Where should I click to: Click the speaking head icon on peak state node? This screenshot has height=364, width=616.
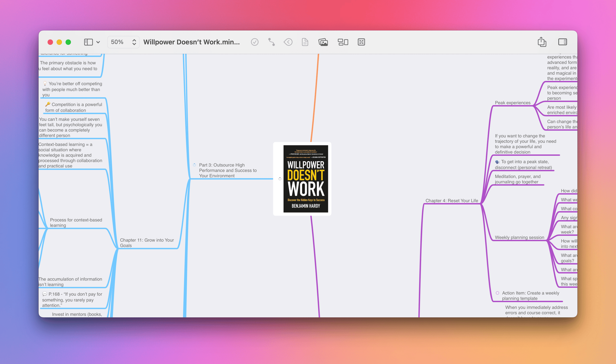tap(497, 162)
